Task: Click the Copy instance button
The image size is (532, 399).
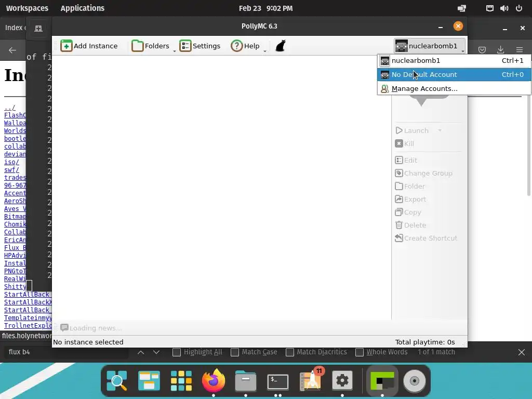Action: click(408, 212)
